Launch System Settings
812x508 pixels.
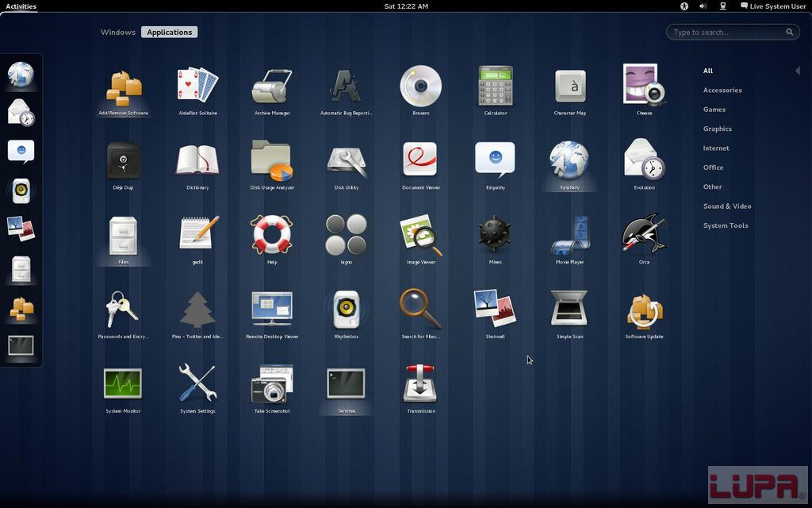pyautogui.click(x=197, y=389)
